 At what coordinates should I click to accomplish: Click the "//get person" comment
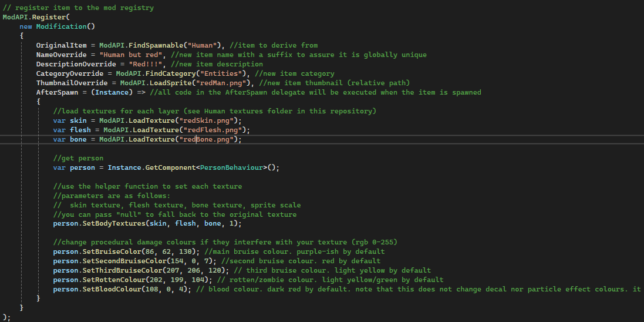coord(78,158)
